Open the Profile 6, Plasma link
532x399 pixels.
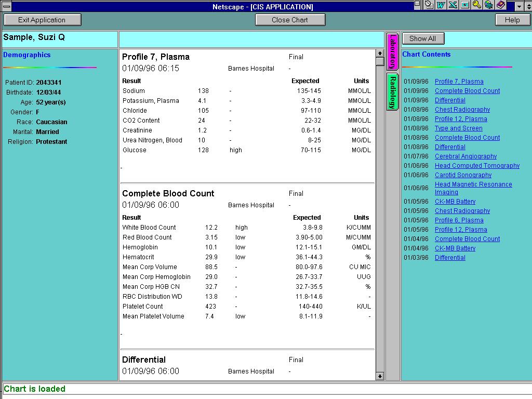[x=459, y=220]
